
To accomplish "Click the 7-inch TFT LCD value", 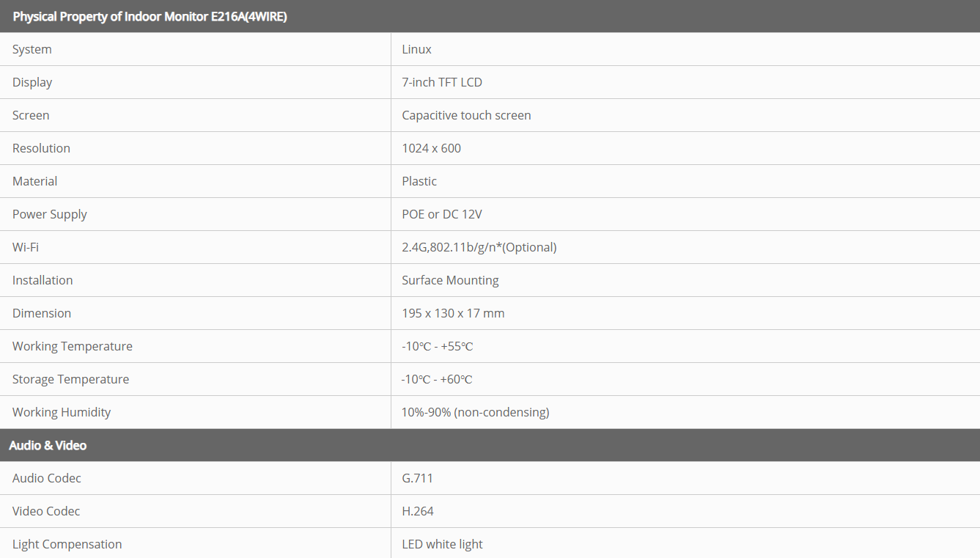I will click(x=442, y=82).
